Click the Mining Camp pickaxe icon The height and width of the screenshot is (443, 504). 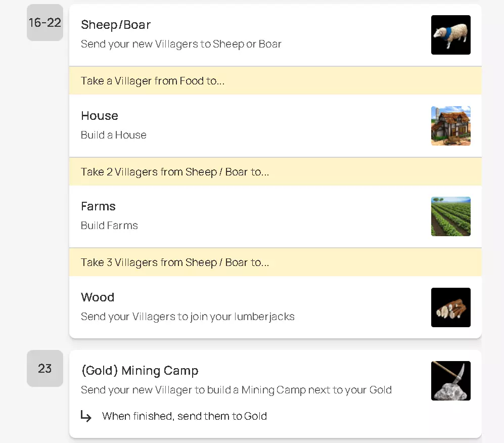(450, 381)
